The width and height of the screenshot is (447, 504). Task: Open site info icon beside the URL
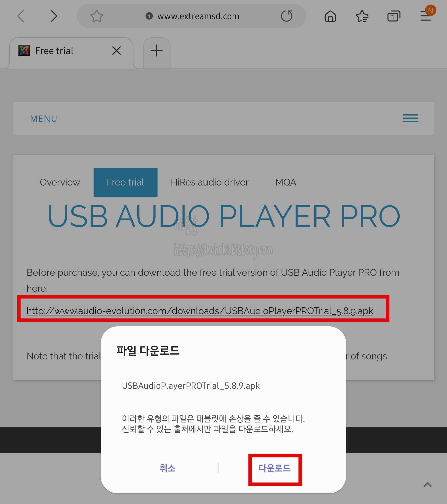coord(149,16)
